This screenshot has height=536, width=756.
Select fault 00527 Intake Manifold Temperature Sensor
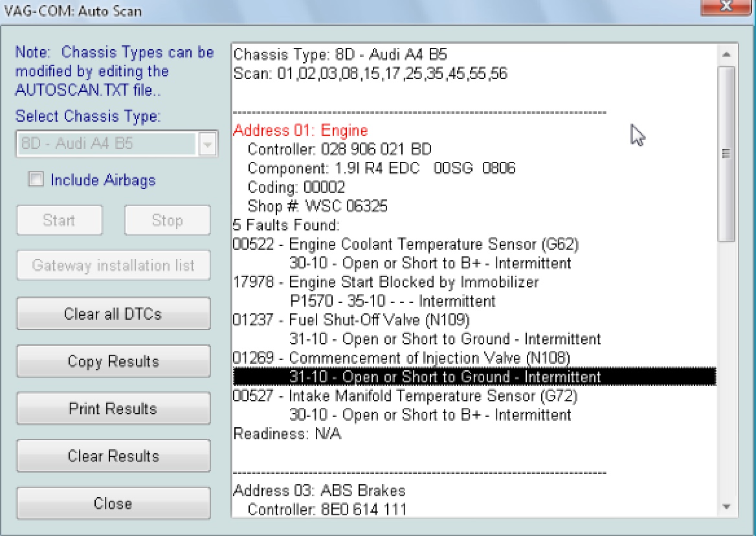405,396
